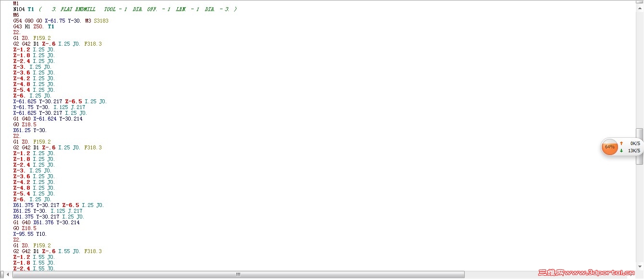Click the line G1 G40 X-61.624 Y-30.214
The width and height of the screenshot is (644, 279).
(x=48, y=119)
